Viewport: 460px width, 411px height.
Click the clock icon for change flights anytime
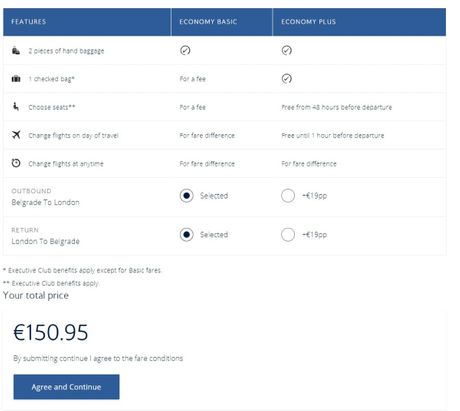pos(16,163)
